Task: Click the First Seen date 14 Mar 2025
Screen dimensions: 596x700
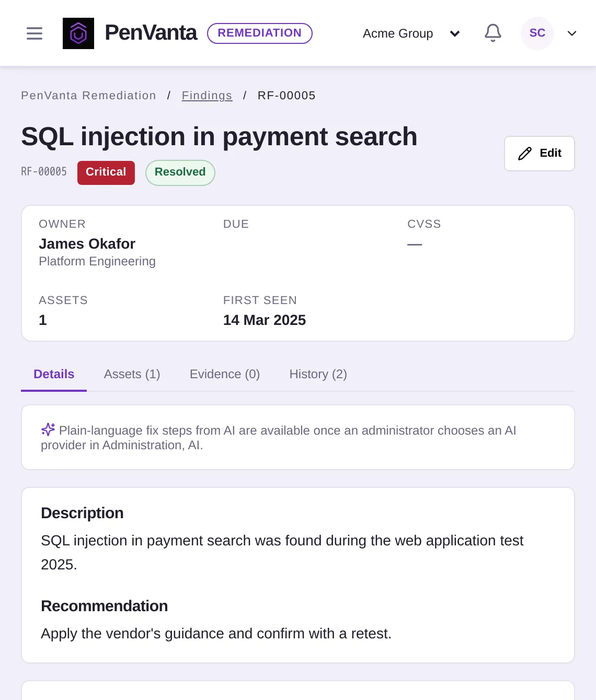Action: click(x=265, y=320)
